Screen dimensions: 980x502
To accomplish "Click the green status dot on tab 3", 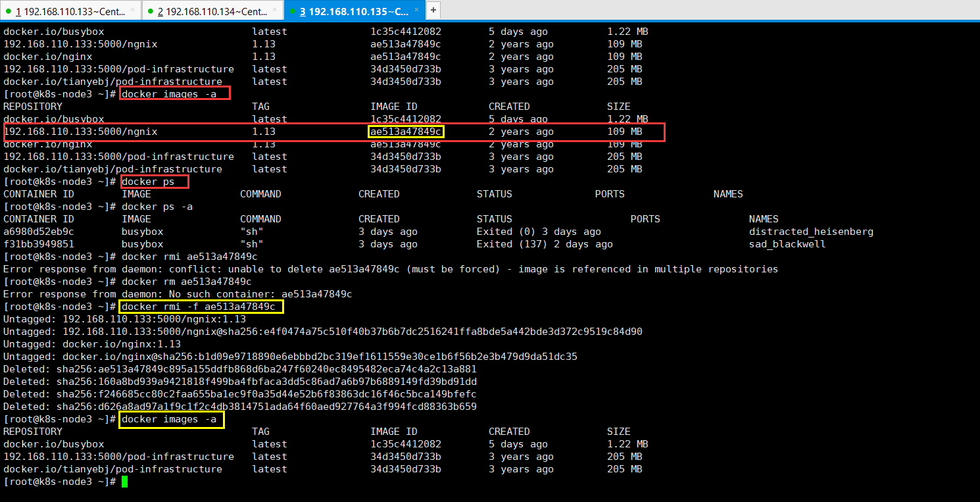I will click(x=293, y=11).
